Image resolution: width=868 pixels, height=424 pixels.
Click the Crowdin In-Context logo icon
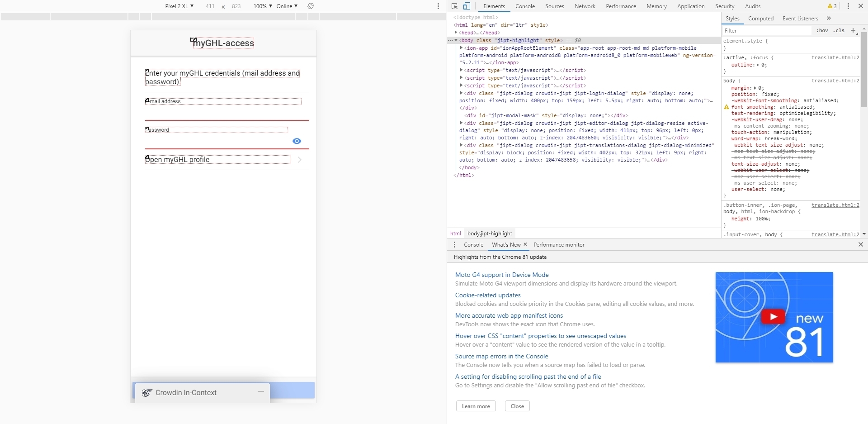(146, 392)
